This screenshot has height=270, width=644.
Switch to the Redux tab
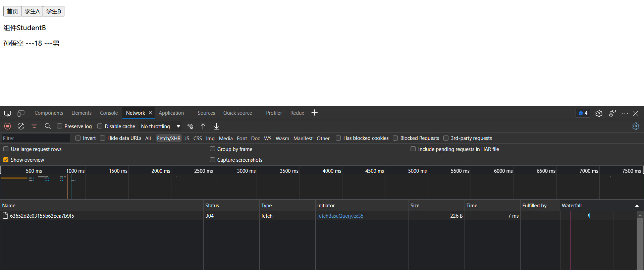[x=297, y=113]
